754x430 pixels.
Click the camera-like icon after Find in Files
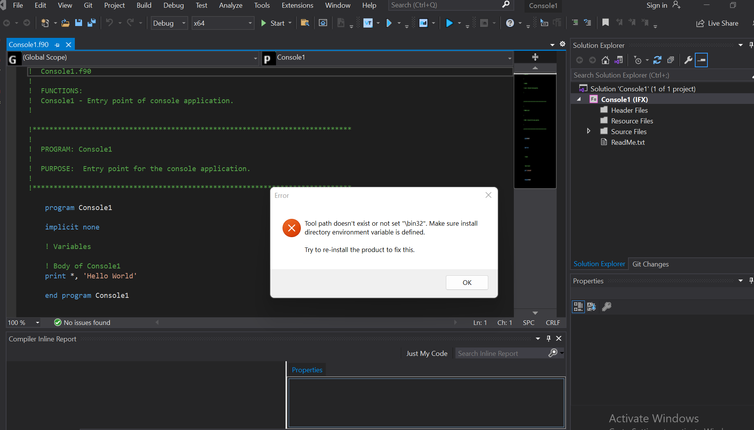point(323,23)
